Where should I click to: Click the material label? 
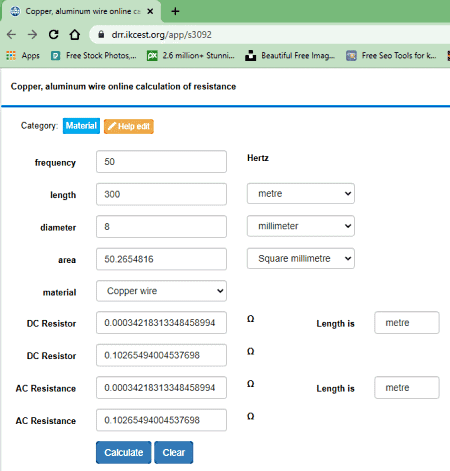[x=59, y=292]
